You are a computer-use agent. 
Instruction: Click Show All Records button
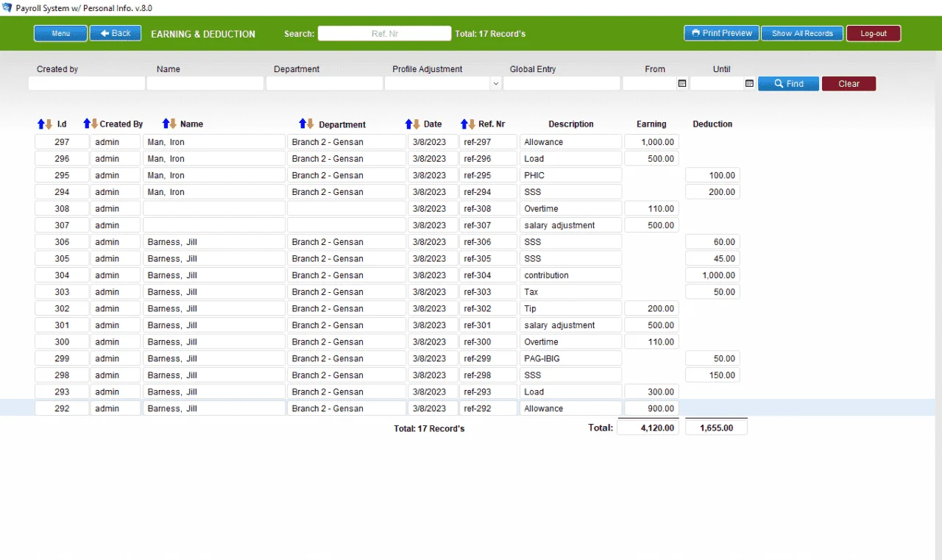click(802, 33)
